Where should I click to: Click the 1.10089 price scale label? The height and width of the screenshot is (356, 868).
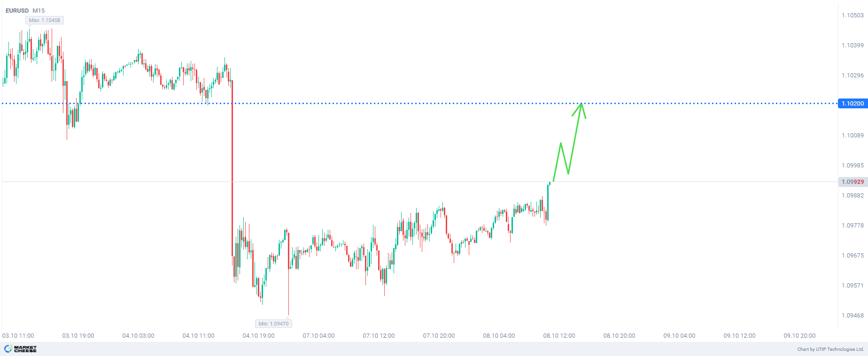852,136
